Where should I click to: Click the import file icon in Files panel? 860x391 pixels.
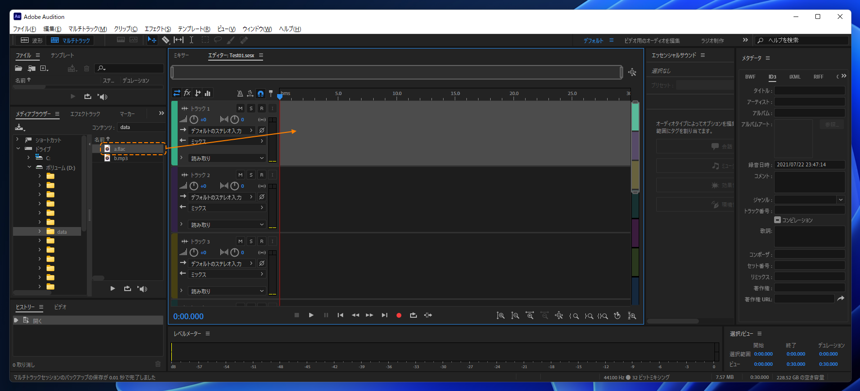click(32, 69)
